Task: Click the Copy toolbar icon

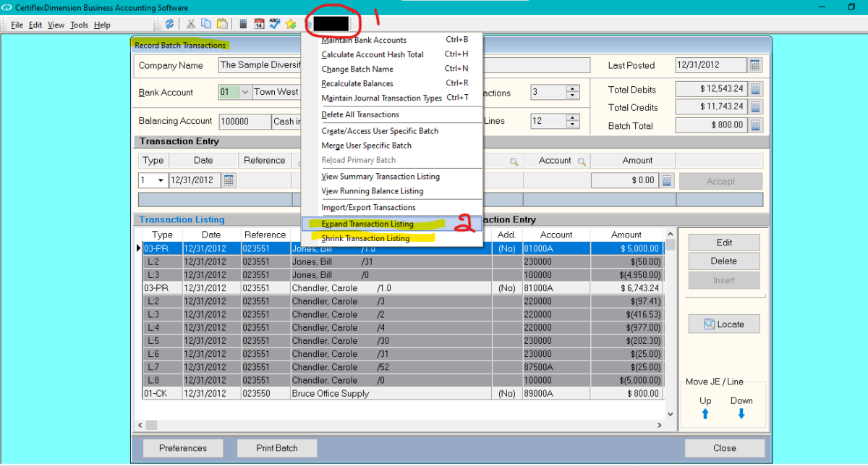Action: pos(206,23)
